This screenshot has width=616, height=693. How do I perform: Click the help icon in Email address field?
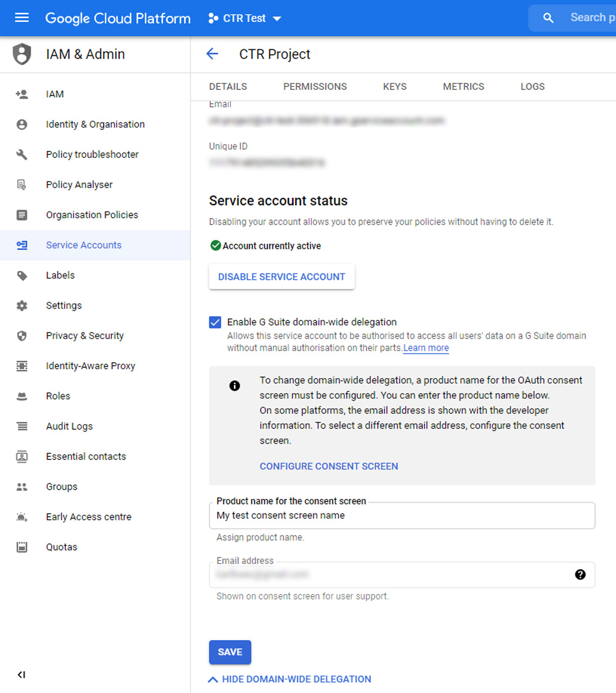[x=580, y=575]
